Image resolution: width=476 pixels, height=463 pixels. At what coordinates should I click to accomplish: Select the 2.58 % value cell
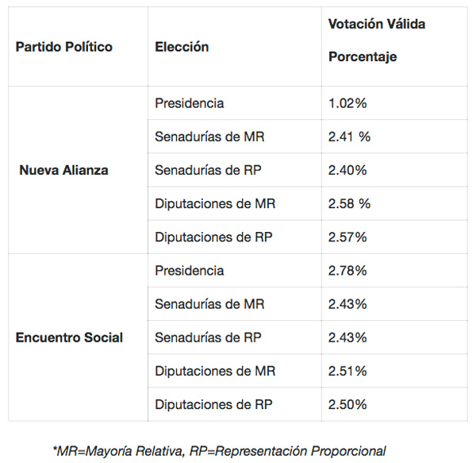[x=349, y=203]
